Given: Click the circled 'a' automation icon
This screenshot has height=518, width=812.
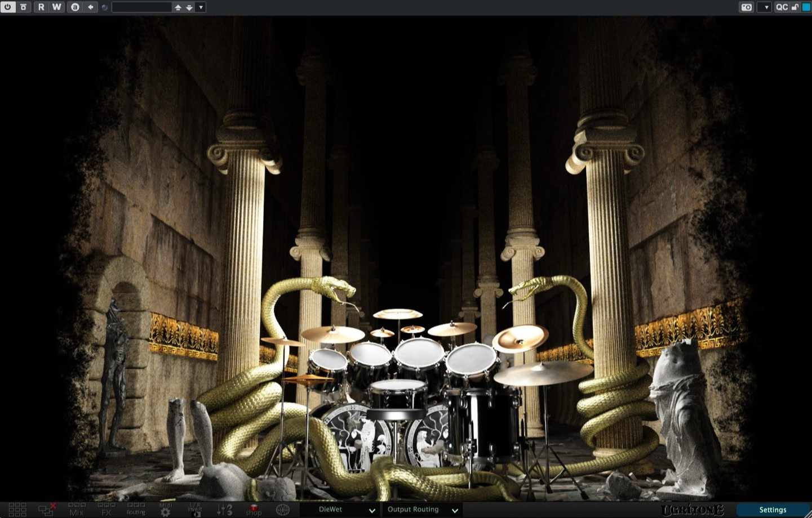Looking at the screenshot, I should 75,7.
